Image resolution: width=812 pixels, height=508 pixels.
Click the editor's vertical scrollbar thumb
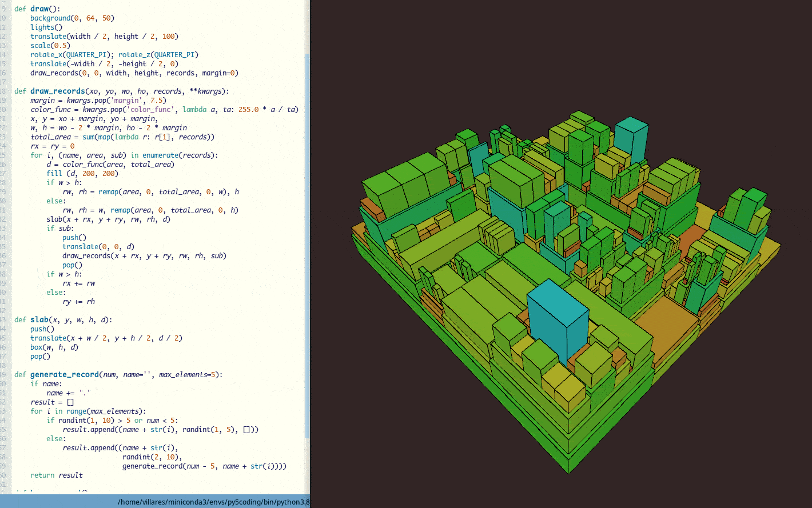point(307,246)
